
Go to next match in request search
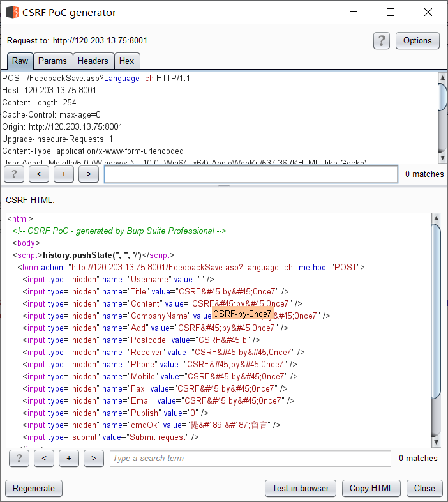click(89, 174)
